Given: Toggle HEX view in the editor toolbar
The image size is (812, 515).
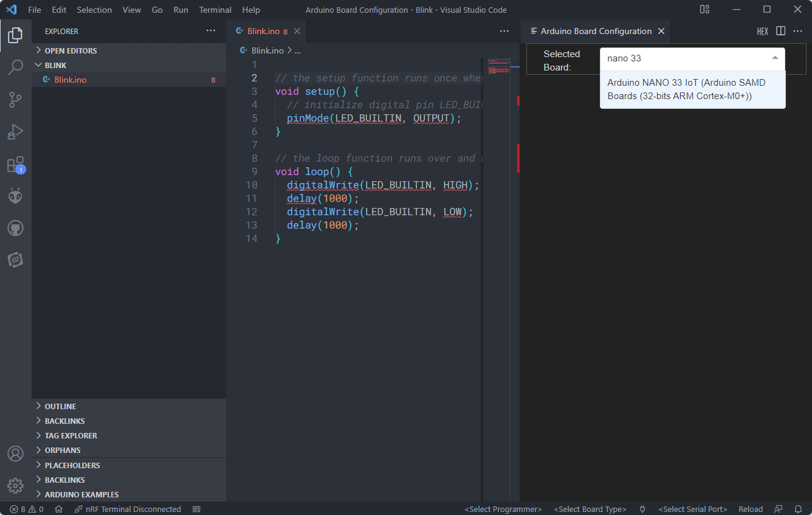Looking at the screenshot, I should click(x=762, y=31).
